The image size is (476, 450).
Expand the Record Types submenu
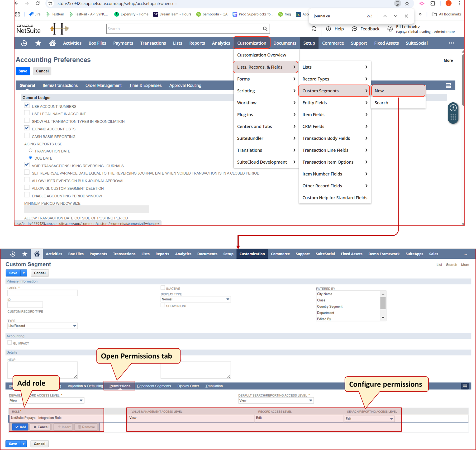(x=335, y=79)
